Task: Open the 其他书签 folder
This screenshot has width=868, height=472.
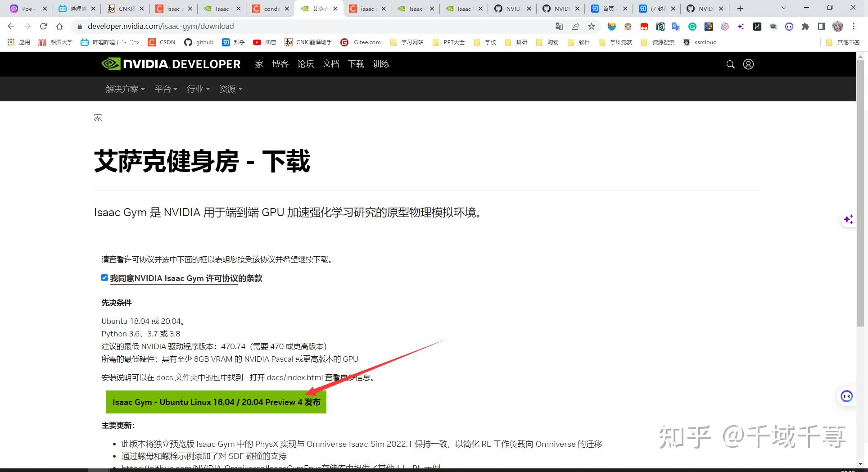Action: click(x=843, y=42)
